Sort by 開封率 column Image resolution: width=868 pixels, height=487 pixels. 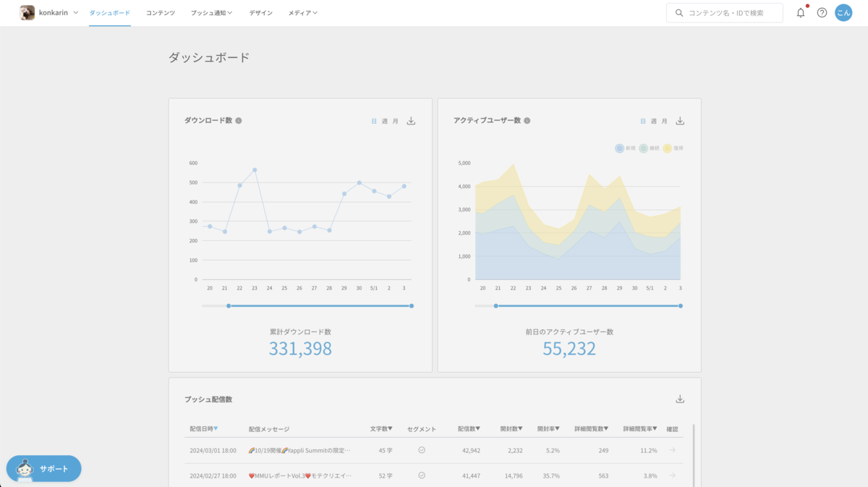(548, 429)
